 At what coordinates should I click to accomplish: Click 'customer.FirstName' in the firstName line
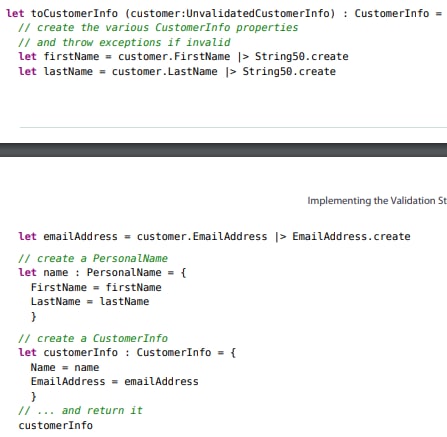coord(174,57)
